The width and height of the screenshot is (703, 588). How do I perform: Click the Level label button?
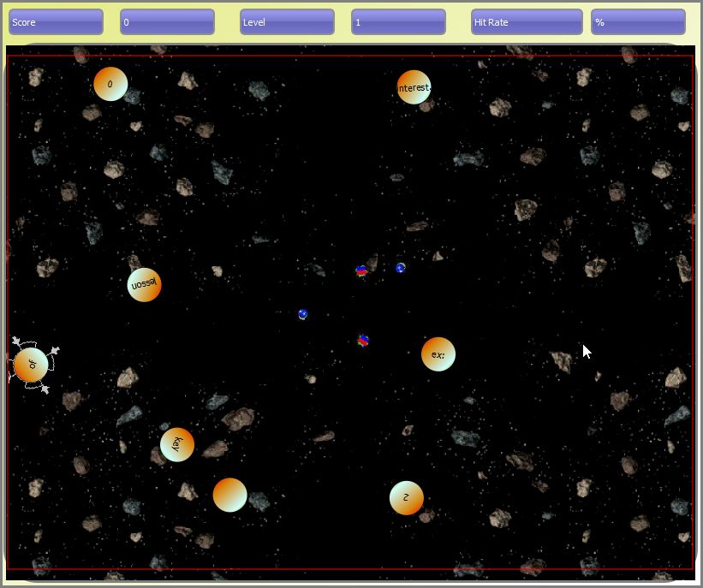[287, 21]
